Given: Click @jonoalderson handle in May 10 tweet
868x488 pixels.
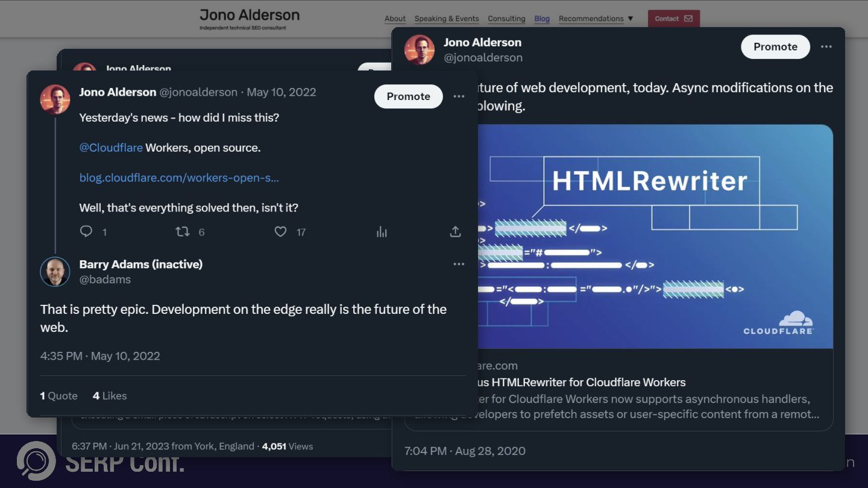Looking at the screenshot, I should coord(198,92).
